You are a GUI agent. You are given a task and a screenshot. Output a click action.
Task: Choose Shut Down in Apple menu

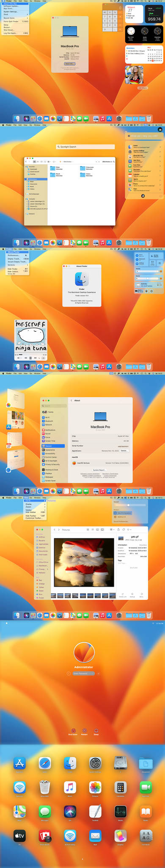pos(16,30)
